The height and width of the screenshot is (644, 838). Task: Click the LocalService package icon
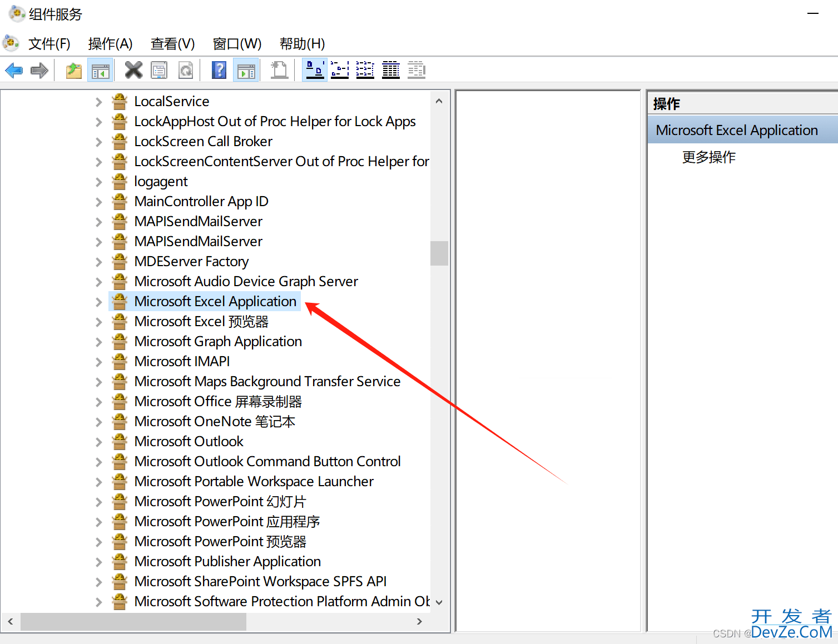[x=120, y=102]
